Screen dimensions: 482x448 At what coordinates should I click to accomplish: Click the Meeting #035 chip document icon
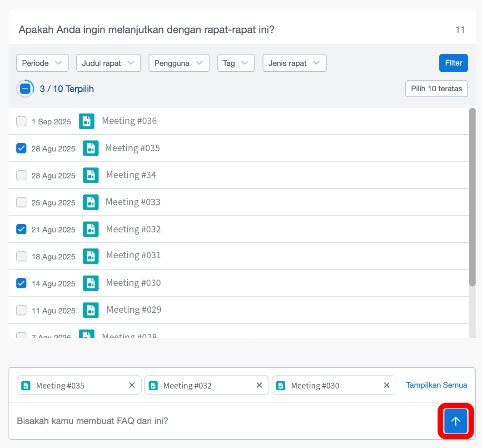pos(26,386)
